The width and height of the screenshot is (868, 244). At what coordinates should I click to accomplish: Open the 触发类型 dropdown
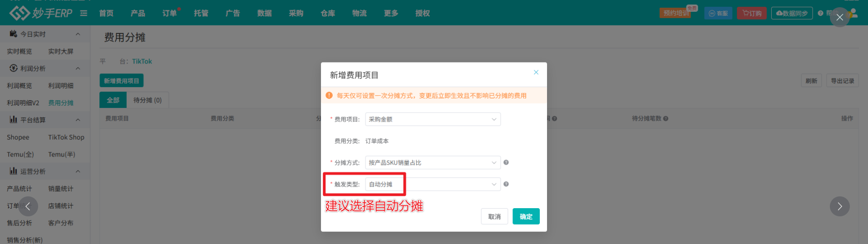pyautogui.click(x=433, y=184)
